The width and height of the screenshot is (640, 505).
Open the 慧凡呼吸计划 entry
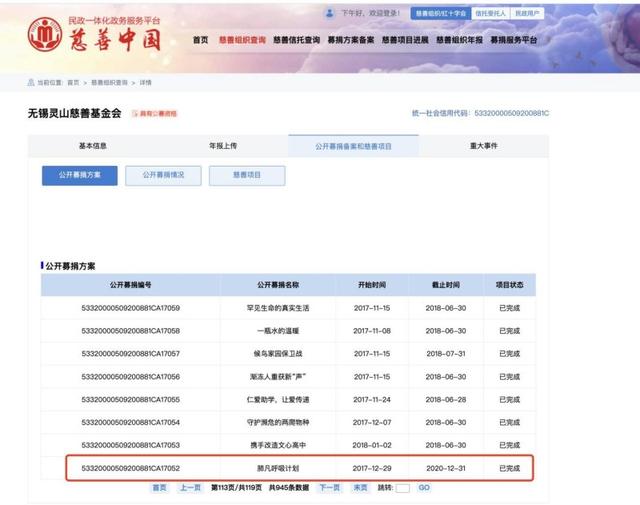[278, 468]
